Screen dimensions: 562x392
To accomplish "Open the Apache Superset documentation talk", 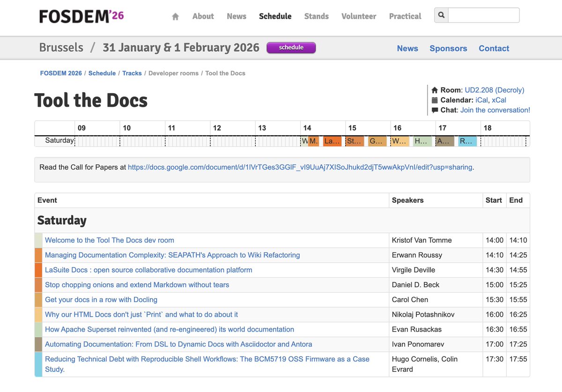I will [x=170, y=329].
